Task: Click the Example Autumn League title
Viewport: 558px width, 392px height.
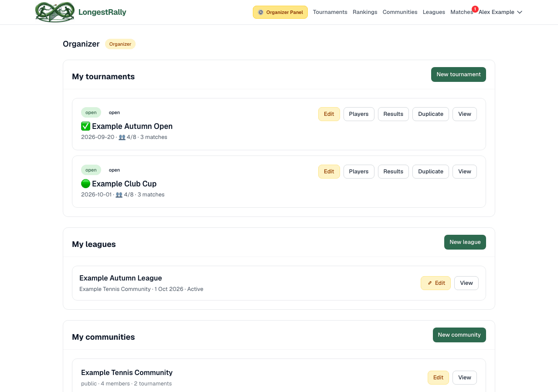Action: [x=121, y=278]
